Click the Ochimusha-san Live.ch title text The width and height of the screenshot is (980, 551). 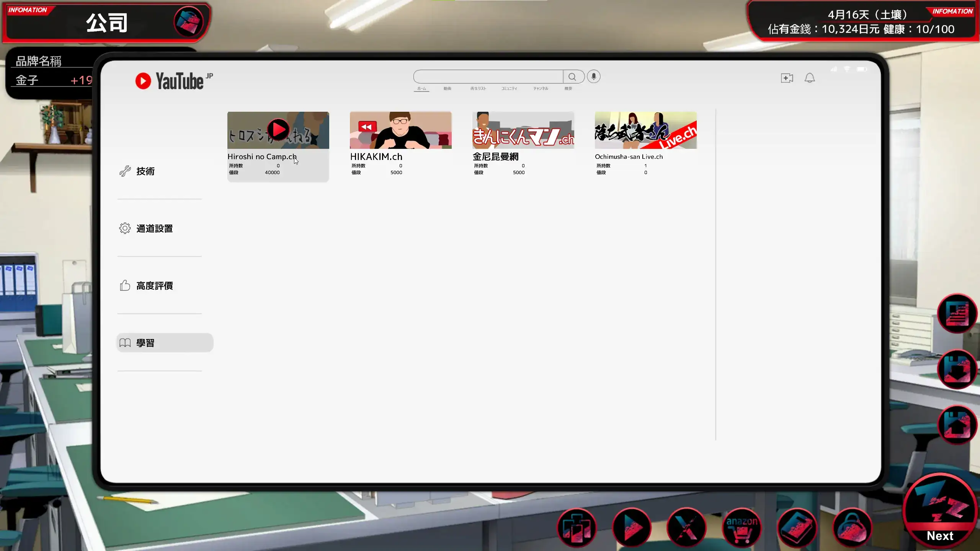[x=629, y=156]
